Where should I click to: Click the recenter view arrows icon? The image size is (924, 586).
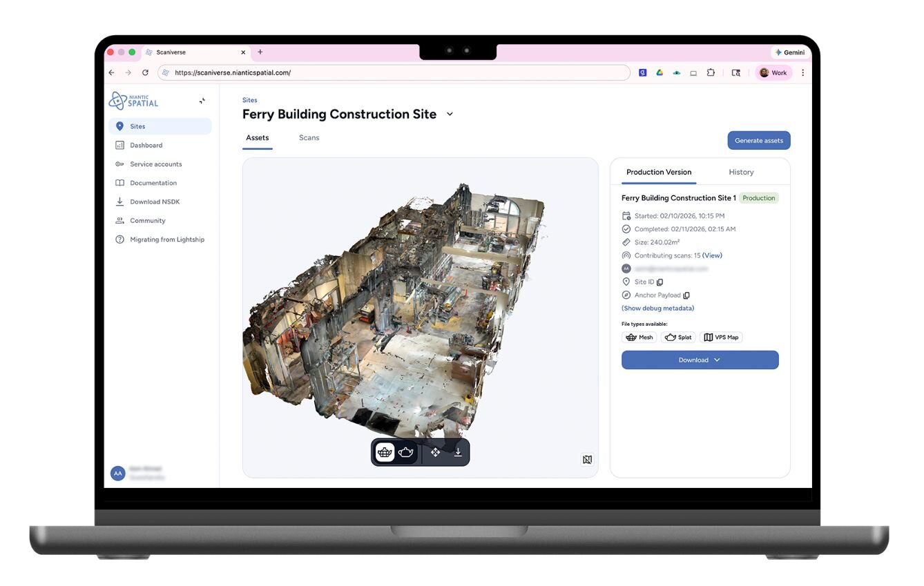pyautogui.click(x=435, y=452)
